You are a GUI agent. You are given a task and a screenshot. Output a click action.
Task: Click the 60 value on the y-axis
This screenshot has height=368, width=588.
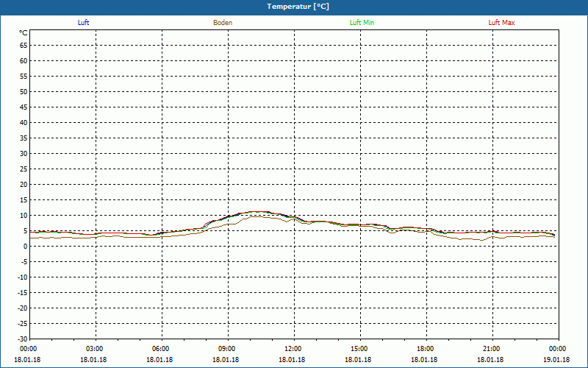[x=24, y=61]
